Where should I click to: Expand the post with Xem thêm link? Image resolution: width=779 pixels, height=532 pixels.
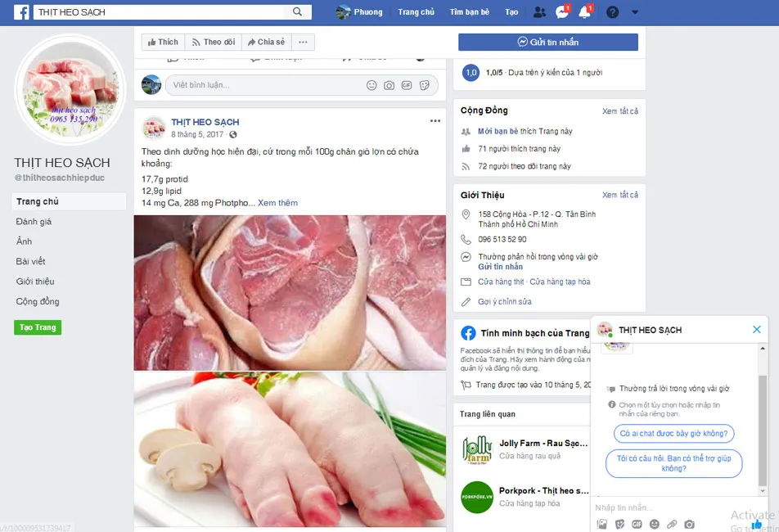click(x=277, y=202)
